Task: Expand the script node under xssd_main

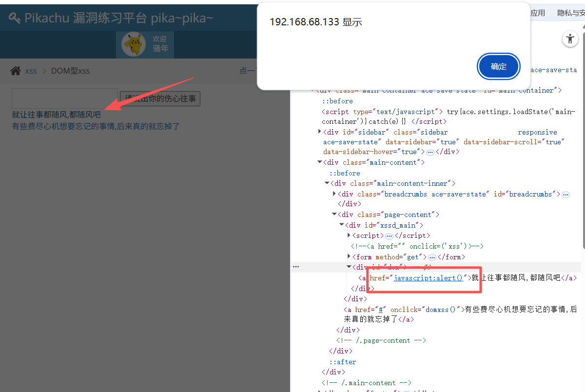Action: [349, 235]
